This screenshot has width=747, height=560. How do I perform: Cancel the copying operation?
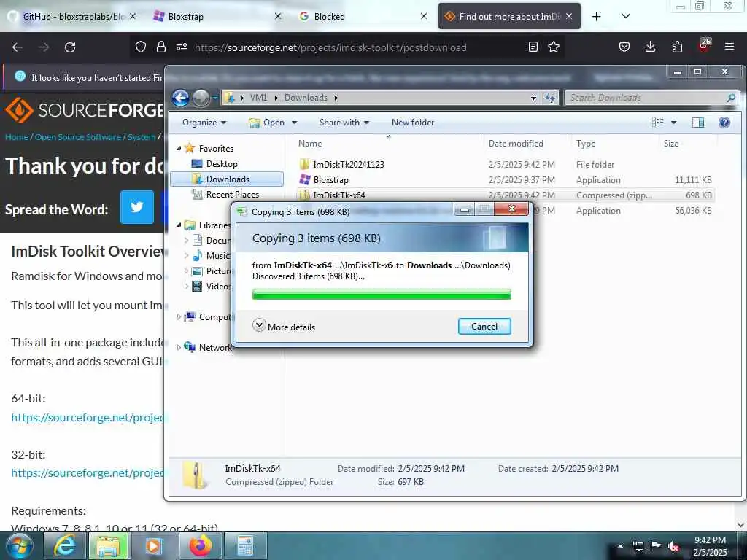(484, 326)
